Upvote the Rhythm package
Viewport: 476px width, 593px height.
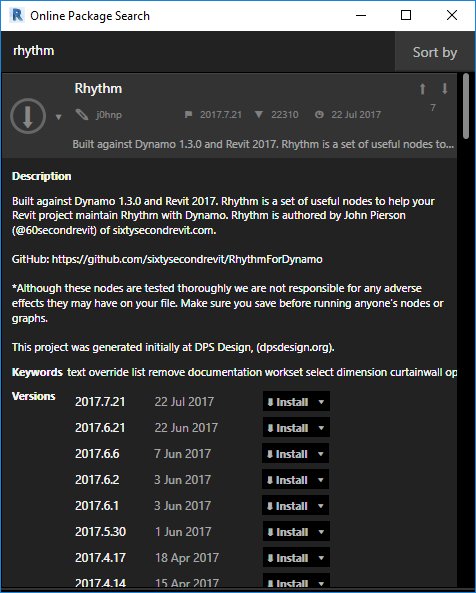pos(423,89)
